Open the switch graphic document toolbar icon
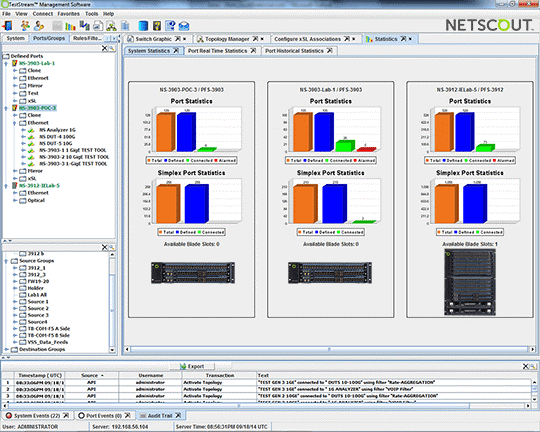 pyautogui.click(x=98, y=26)
